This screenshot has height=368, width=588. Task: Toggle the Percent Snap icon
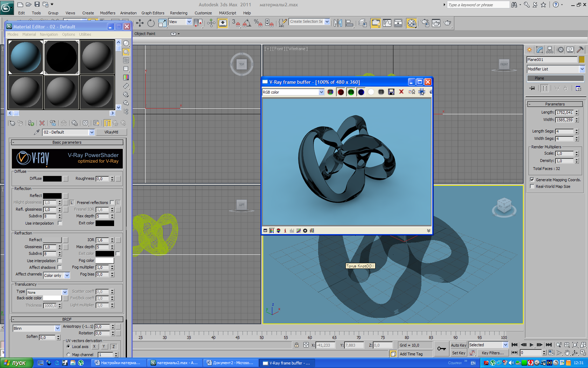258,23
